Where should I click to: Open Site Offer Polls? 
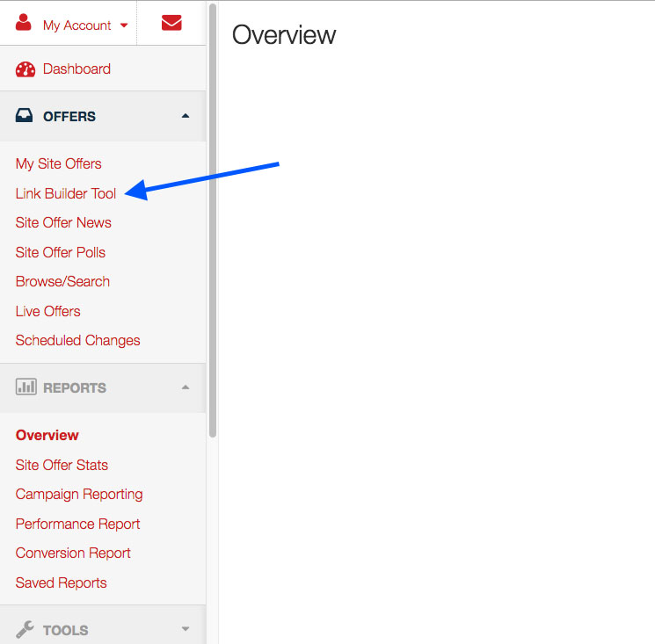coord(61,252)
